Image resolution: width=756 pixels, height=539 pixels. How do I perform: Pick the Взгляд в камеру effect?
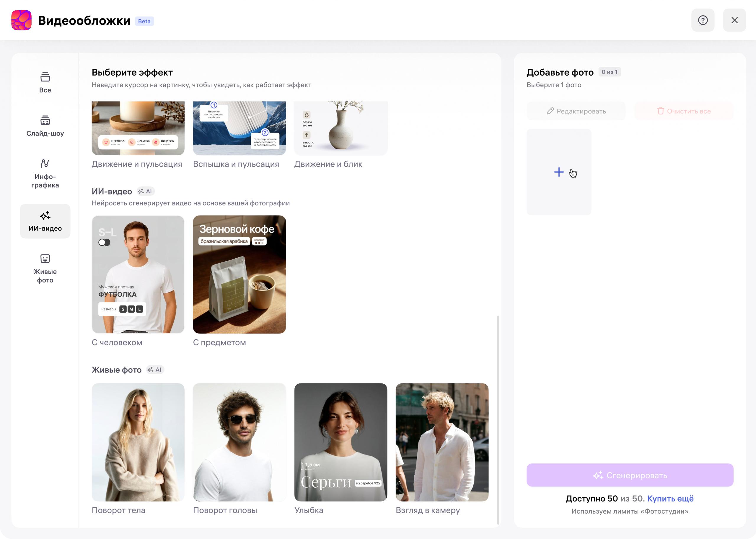click(442, 442)
